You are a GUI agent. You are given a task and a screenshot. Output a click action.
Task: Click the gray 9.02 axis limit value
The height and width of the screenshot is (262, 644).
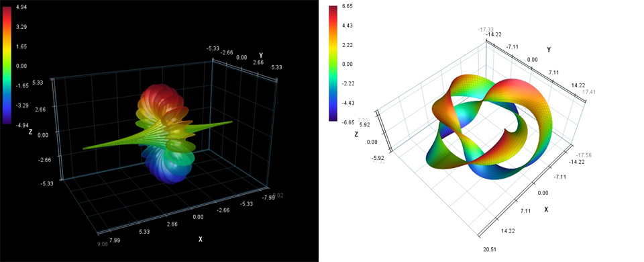click(x=278, y=195)
